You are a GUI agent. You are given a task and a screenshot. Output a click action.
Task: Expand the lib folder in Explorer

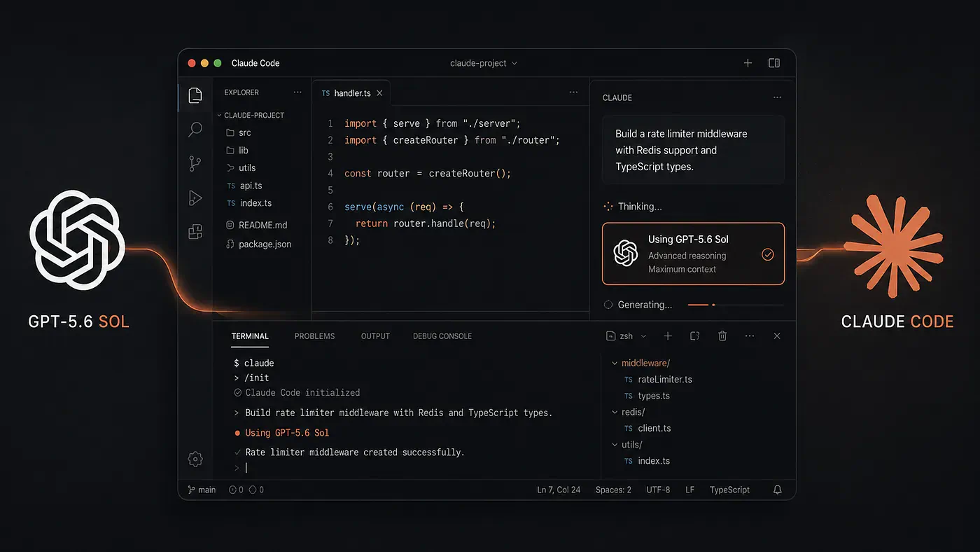coord(237,150)
